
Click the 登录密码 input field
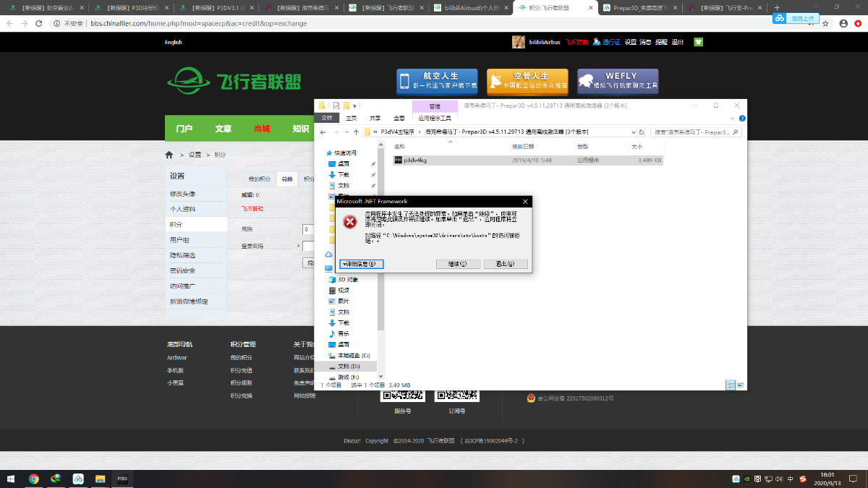pyautogui.click(x=310, y=247)
